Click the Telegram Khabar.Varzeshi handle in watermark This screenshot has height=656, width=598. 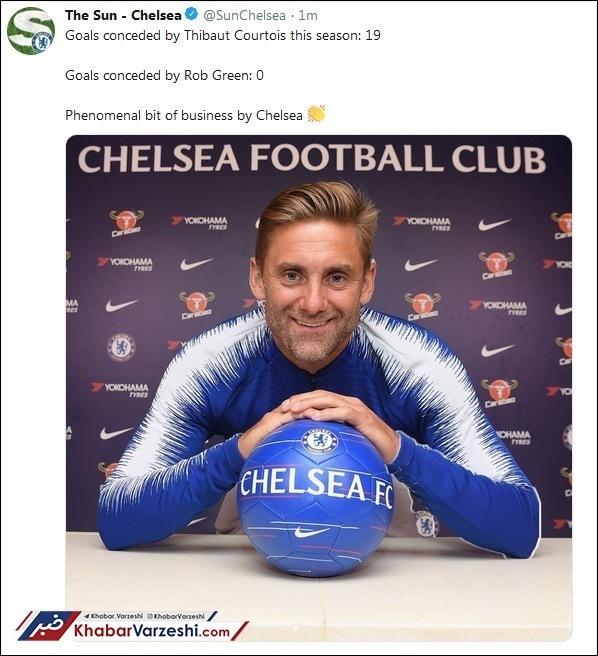(x=113, y=616)
